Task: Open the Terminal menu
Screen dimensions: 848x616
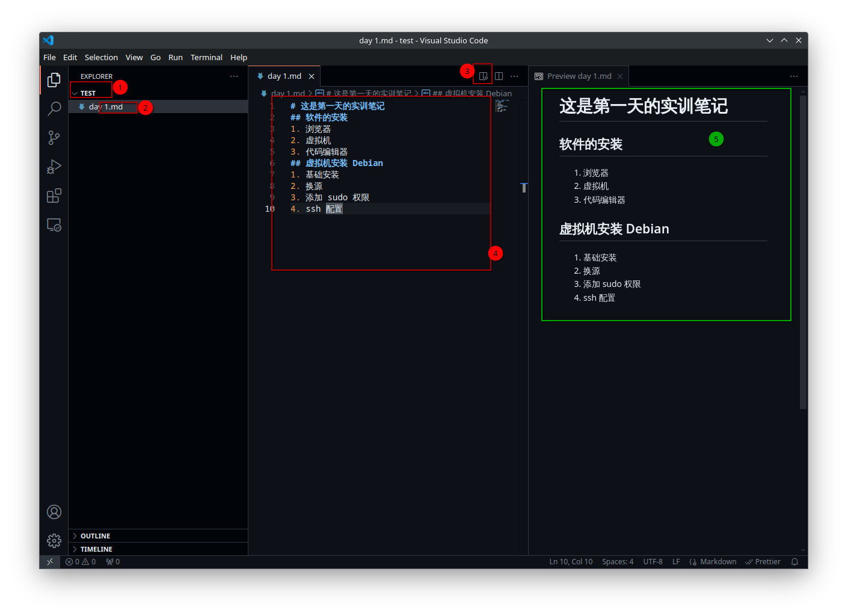Action: click(206, 57)
